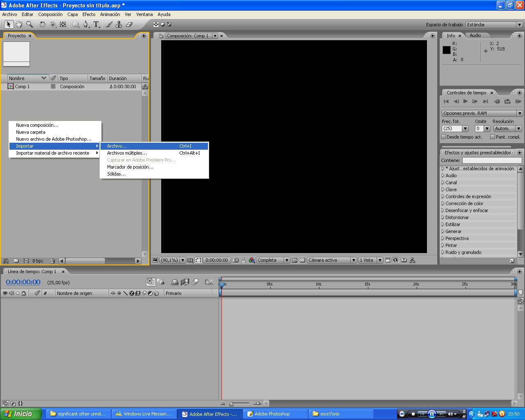Choose 'Archivos múltiples...' menu item

[x=154, y=153]
